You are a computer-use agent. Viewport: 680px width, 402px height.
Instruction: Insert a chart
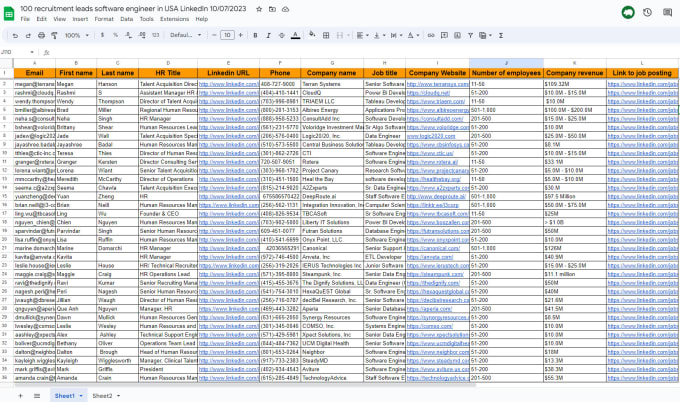tap(457, 36)
